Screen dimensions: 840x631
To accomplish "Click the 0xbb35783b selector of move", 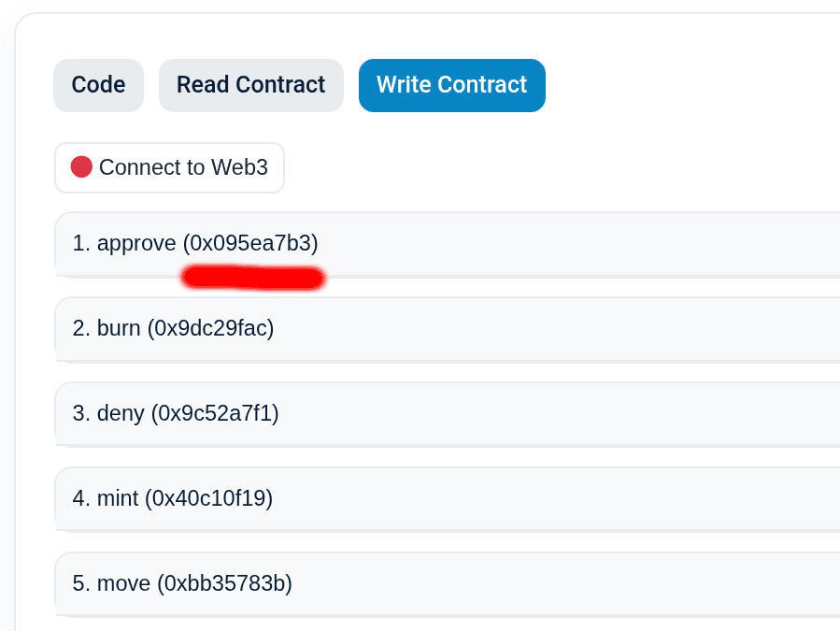I will coord(224,583).
